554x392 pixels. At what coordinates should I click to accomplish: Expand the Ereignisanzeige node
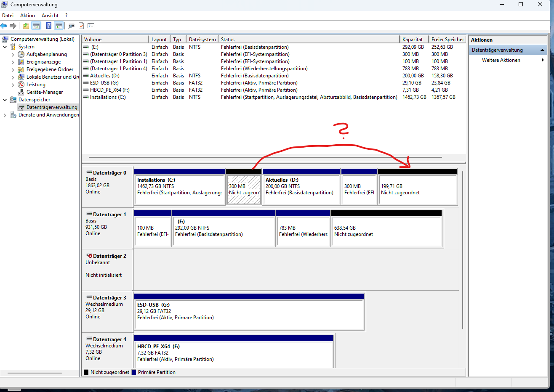[x=13, y=62]
